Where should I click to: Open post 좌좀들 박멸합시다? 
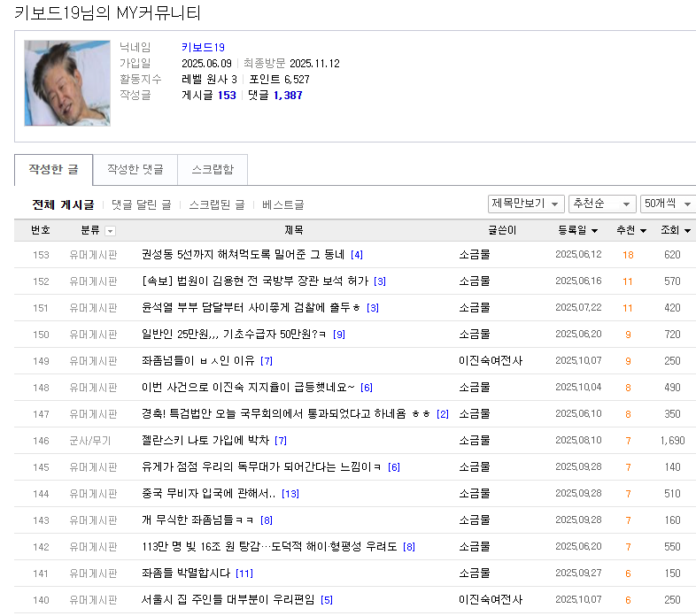pos(186,574)
